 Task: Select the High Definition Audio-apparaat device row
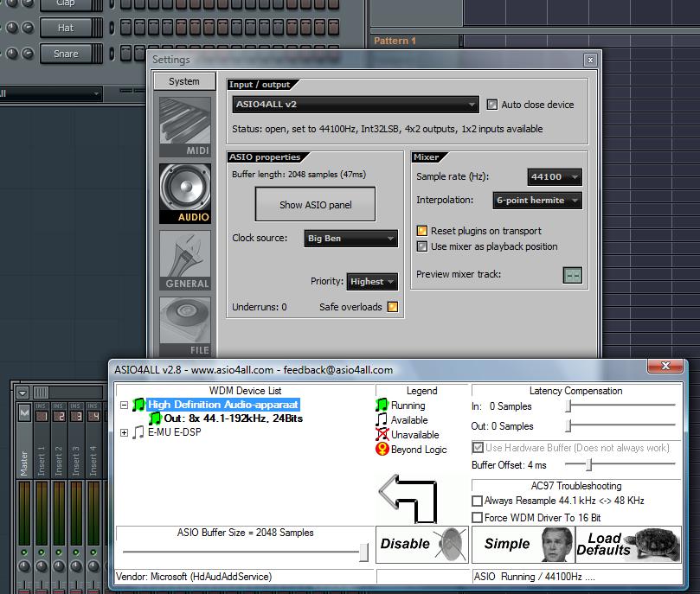pos(222,405)
